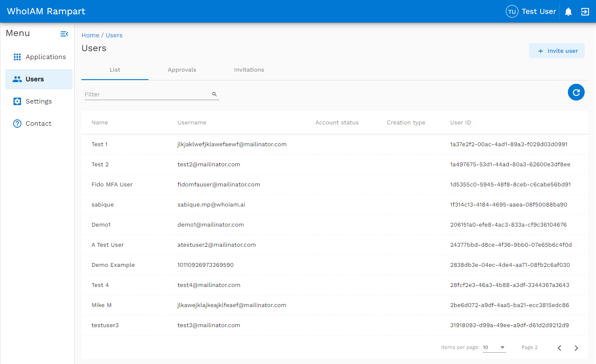Click the search icon in the Filter field
Viewport: 596px width, 364px height.
(x=214, y=94)
